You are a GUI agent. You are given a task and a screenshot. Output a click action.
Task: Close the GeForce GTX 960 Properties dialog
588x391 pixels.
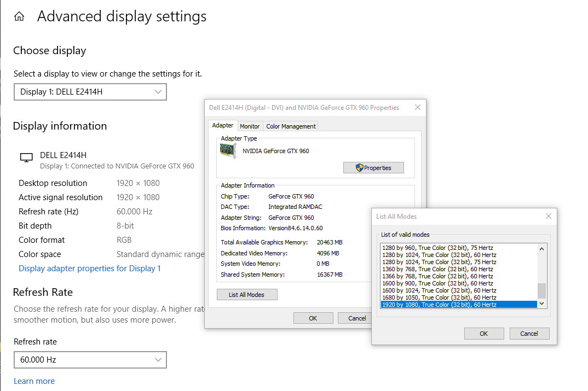[x=417, y=108]
